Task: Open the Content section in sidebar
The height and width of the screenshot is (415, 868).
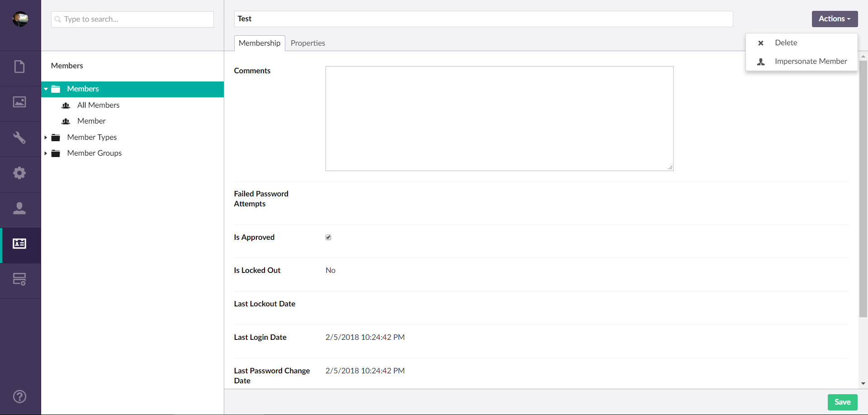Action: 19,67
